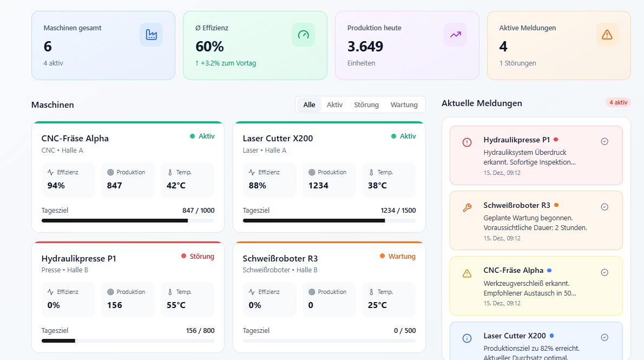Acknowledge the Laser Cutter X200 info message
644x360 pixels.
tap(604, 337)
